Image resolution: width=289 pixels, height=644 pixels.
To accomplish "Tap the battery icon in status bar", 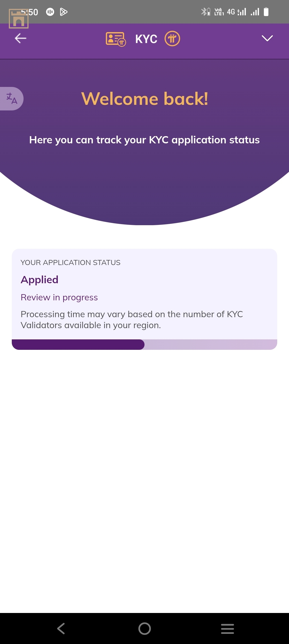I will coord(266,12).
